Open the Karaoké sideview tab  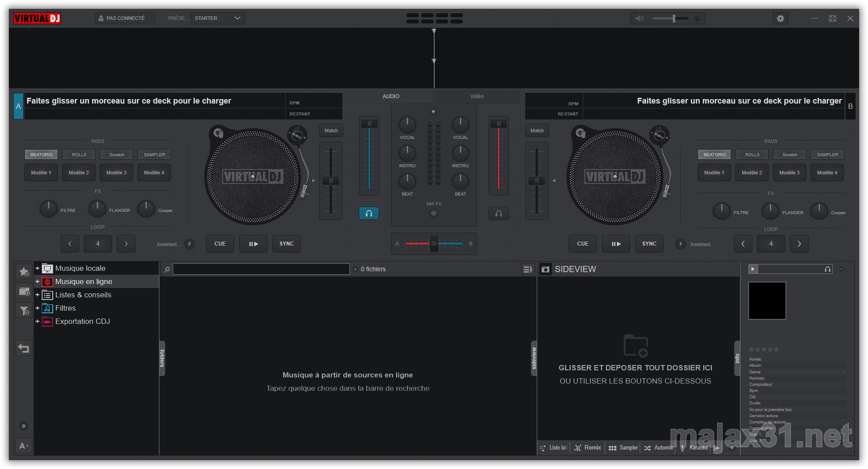point(694,448)
